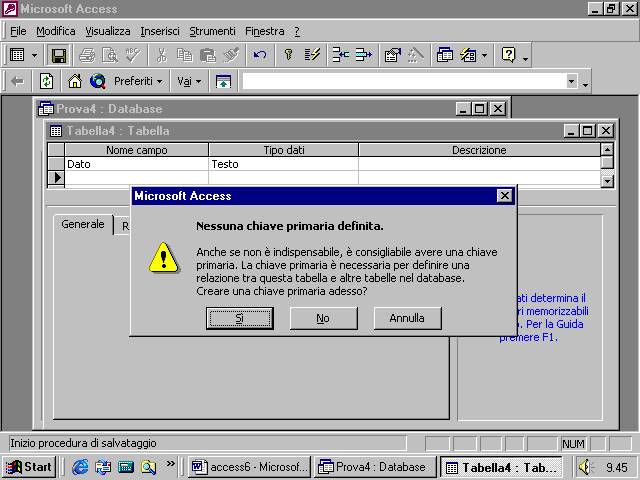Click the volume speaker tray icon

click(585, 467)
